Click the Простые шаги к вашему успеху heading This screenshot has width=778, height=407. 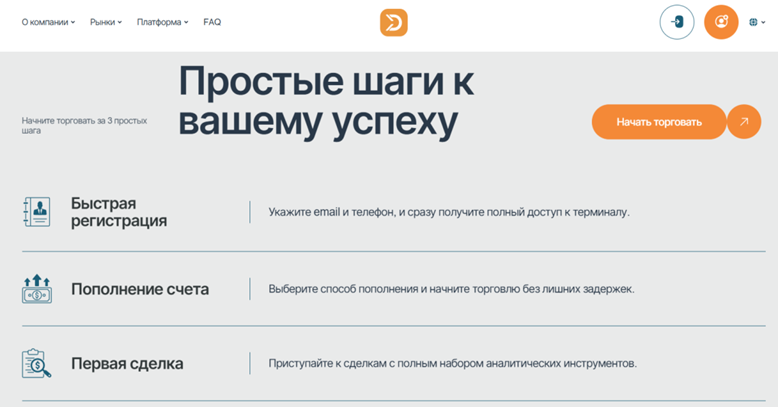point(326,101)
